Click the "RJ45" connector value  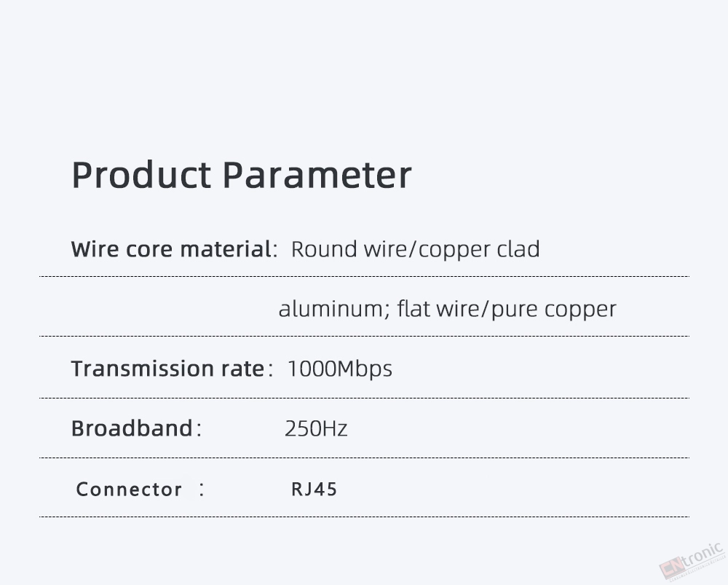point(314,489)
